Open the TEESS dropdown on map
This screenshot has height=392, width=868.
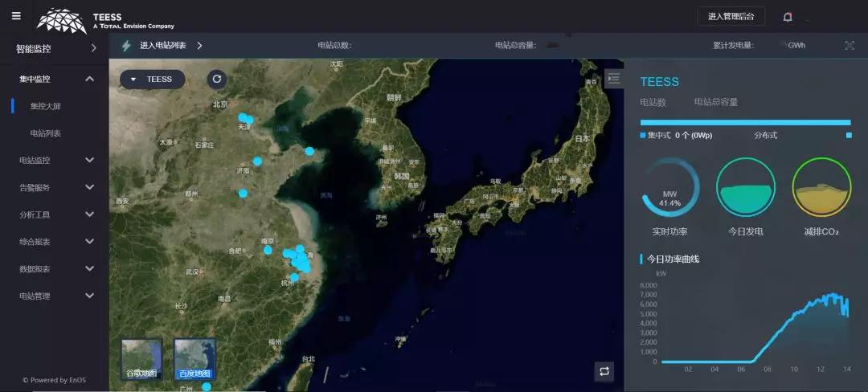click(x=153, y=80)
